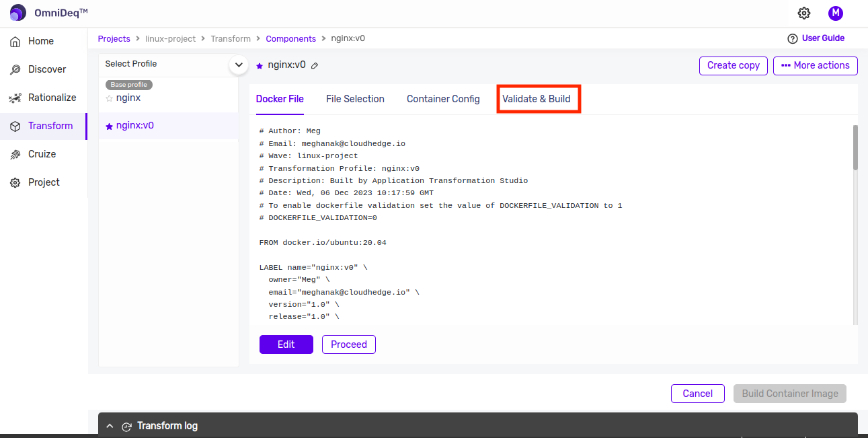The image size is (868, 438).
Task: Click the 'FROM docker.io/ubuntu:20.04' line
Action: point(323,242)
